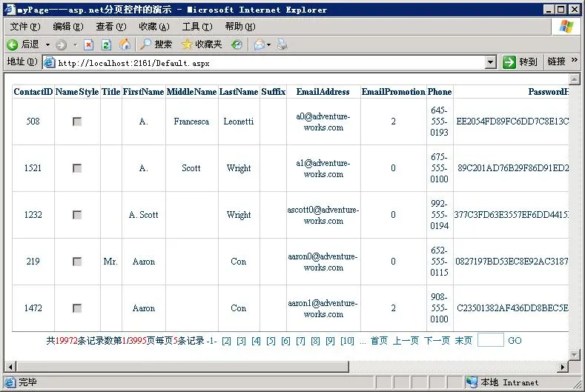Viewport: 585px width, 392px height.
Task: Stop loading with the red X icon
Action: pos(88,45)
